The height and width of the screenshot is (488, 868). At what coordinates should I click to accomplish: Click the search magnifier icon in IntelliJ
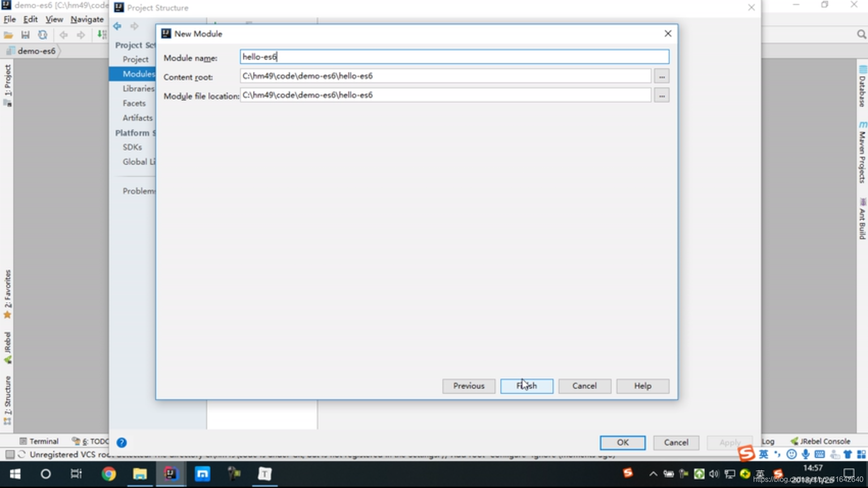(861, 34)
